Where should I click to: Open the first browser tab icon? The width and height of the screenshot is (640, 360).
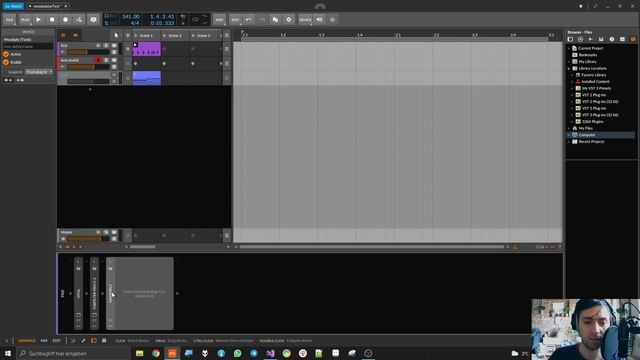tap(571, 39)
